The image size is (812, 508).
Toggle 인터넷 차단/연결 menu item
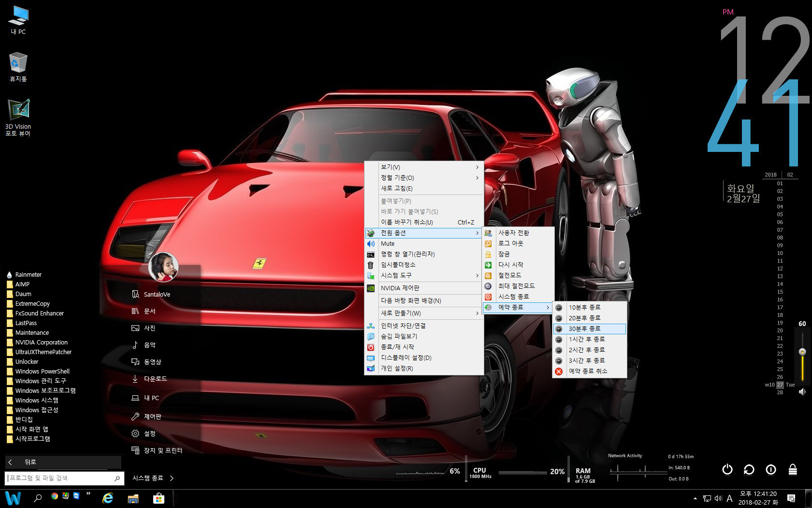[x=424, y=326]
